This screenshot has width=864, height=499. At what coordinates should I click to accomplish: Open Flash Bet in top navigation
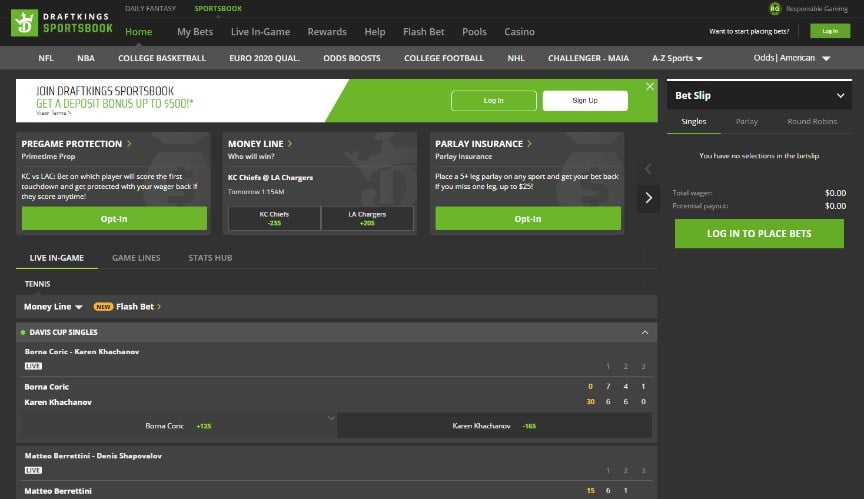point(424,32)
